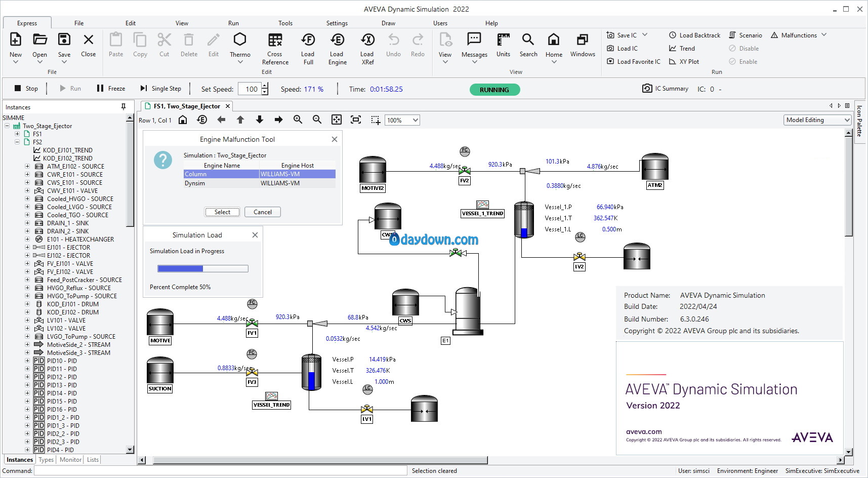Image resolution: width=868 pixels, height=478 pixels.
Task: Click the Search magnifier icon
Action: coord(528,39)
